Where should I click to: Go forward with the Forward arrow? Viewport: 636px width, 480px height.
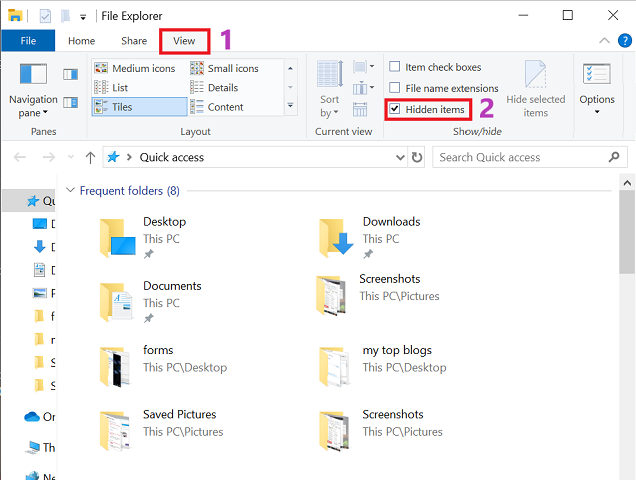coord(49,157)
